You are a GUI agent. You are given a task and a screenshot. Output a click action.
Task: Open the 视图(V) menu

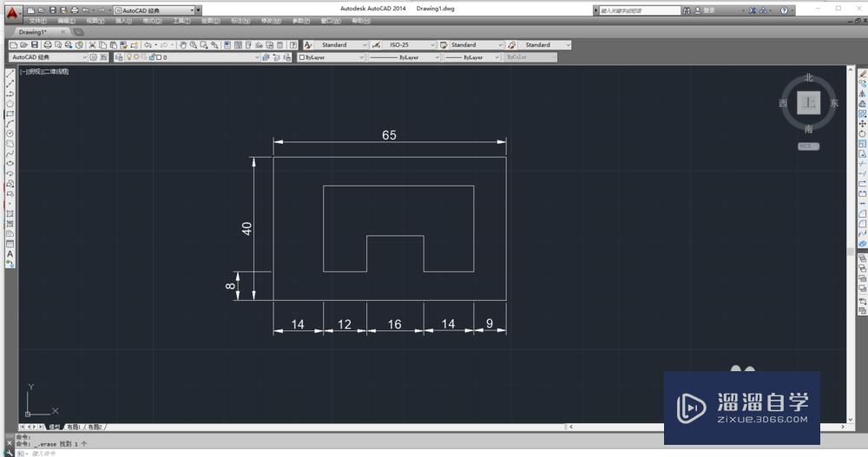[95, 21]
